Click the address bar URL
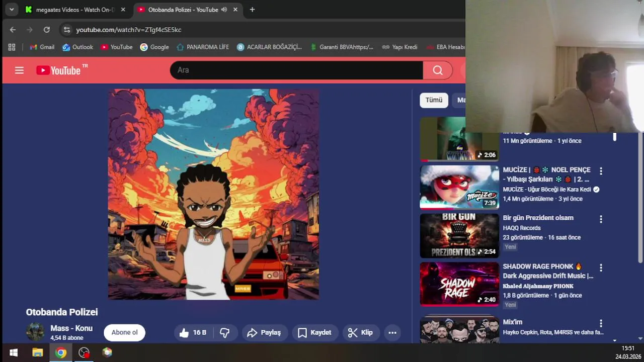 [x=129, y=30]
